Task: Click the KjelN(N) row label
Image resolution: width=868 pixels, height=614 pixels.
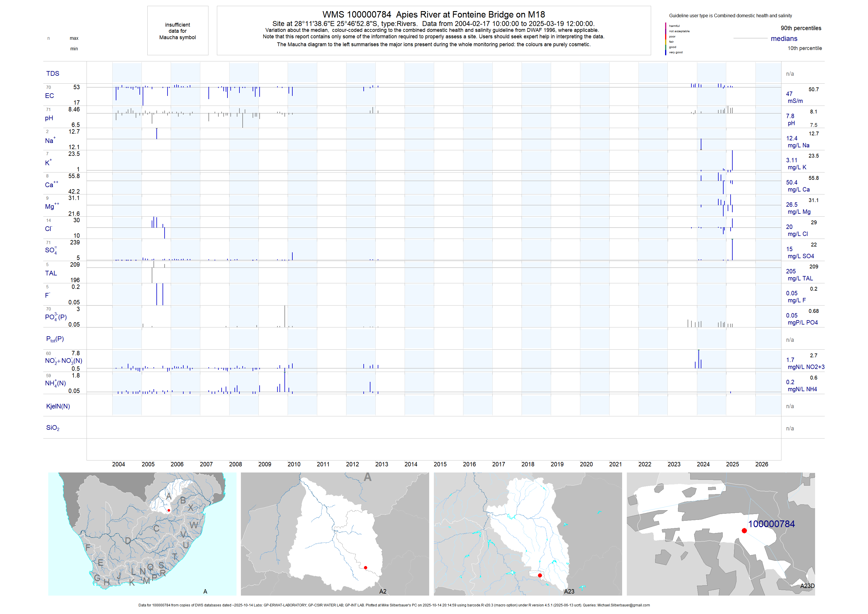Action: pyautogui.click(x=58, y=406)
